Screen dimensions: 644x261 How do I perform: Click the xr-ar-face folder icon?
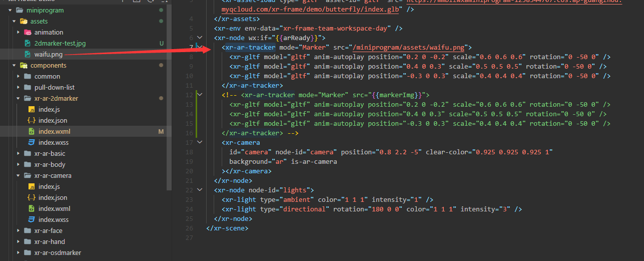(x=28, y=230)
